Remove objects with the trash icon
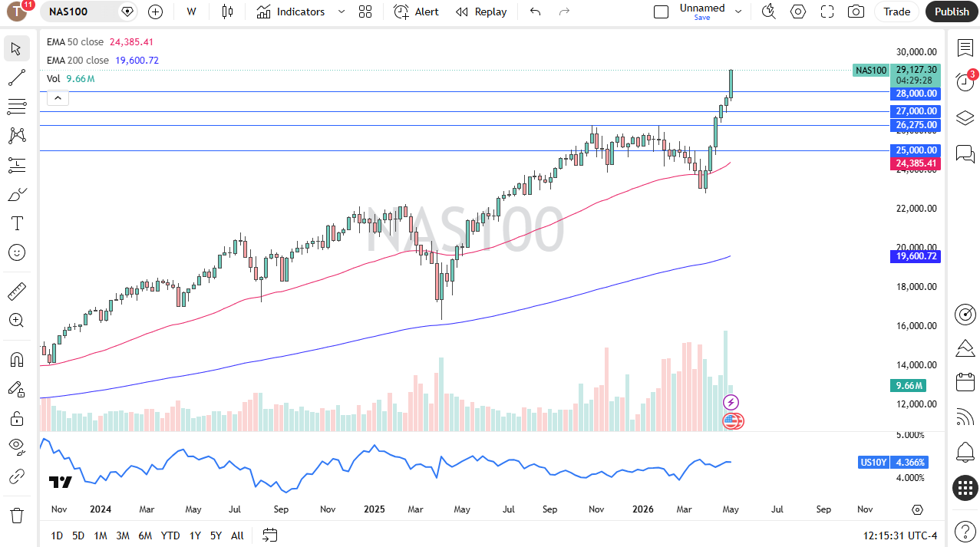Image resolution: width=980 pixels, height=547 pixels. point(17,515)
